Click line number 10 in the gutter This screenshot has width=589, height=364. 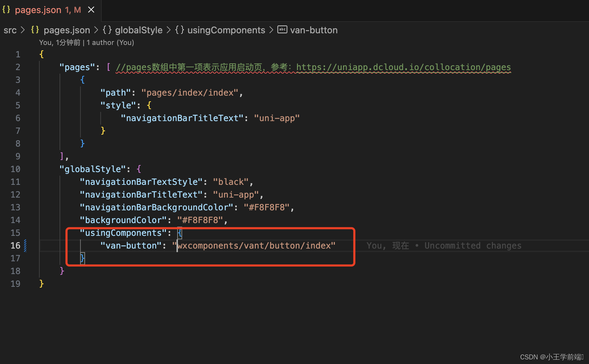coord(15,169)
